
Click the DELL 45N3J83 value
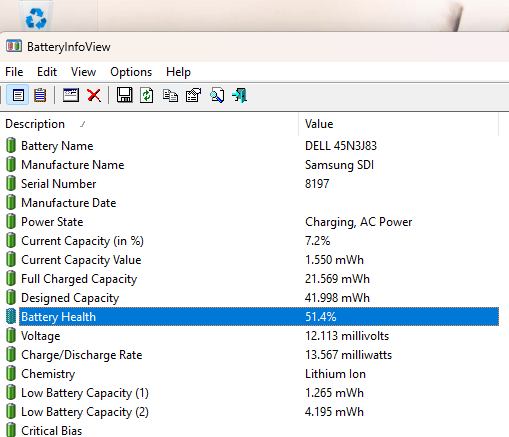click(341, 146)
